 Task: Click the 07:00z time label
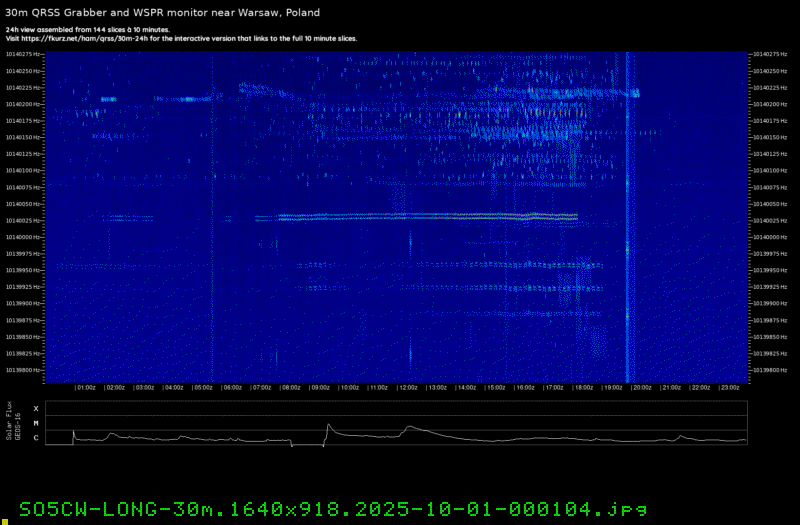[261, 388]
